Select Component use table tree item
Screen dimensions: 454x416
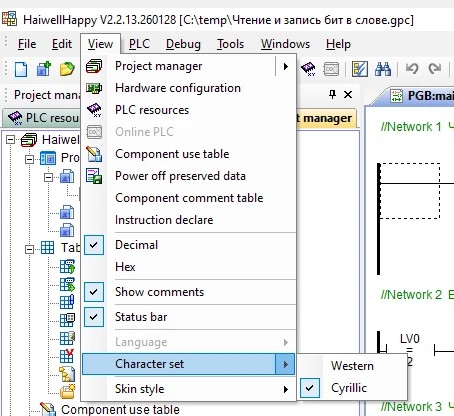[x=120, y=409]
